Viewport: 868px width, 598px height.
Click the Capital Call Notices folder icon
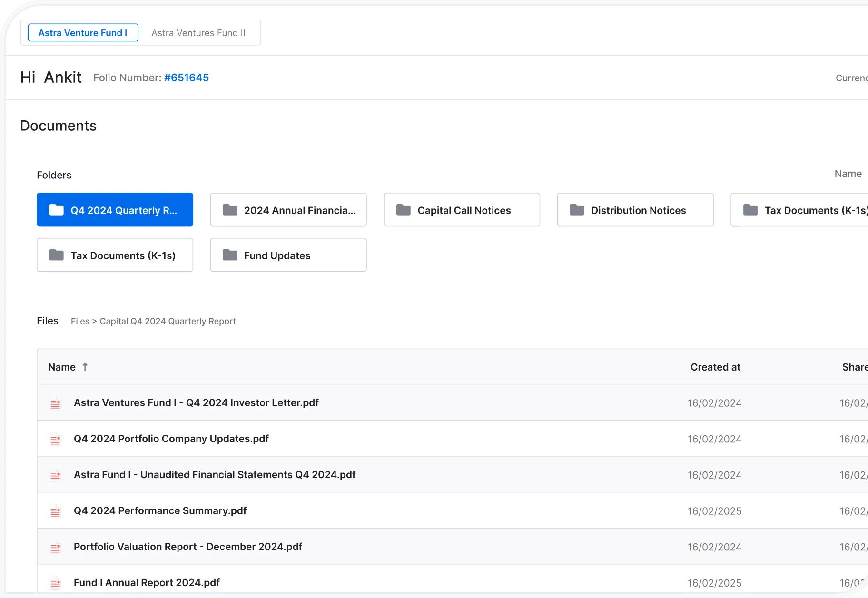404,210
